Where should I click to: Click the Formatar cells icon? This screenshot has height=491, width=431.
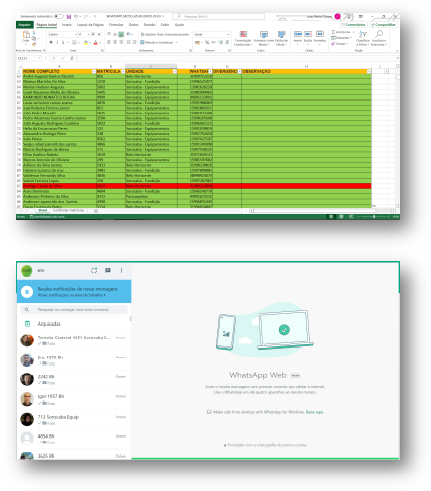coord(320,34)
